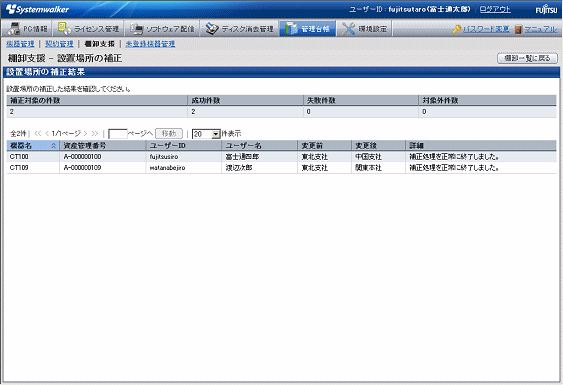Open the パスワード変更 link
Image resolution: width=563 pixels, height=385 pixels.
[x=486, y=29]
